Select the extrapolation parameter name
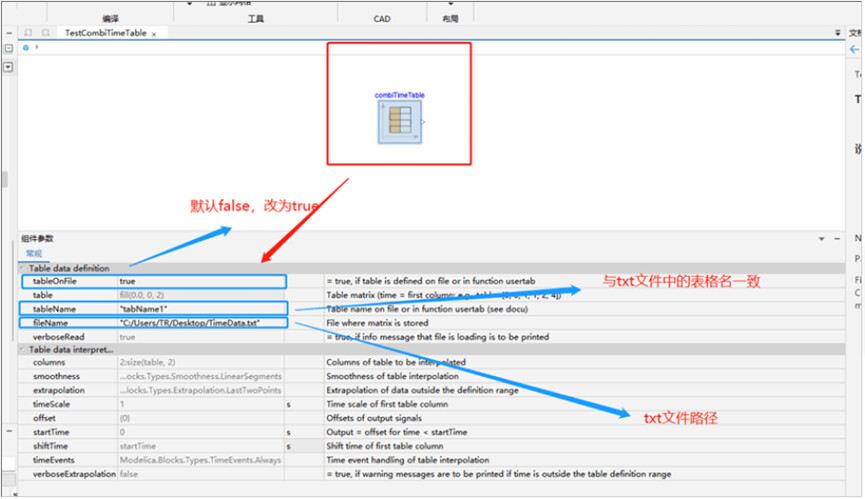 (58, 390)
